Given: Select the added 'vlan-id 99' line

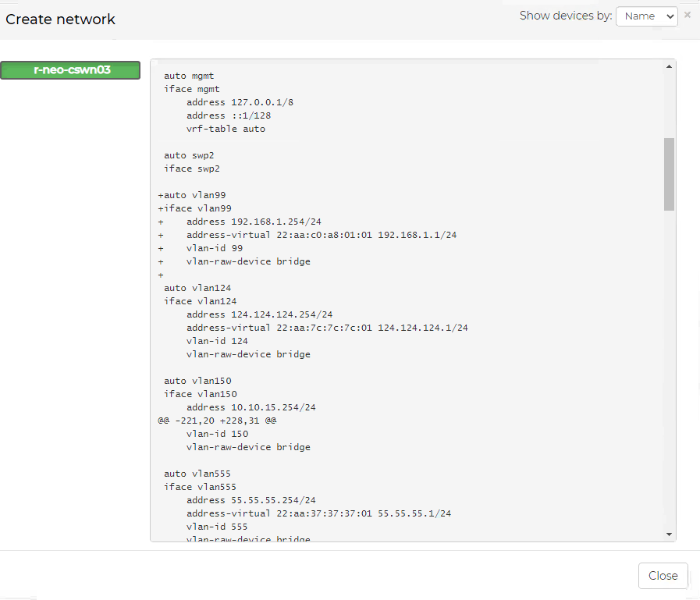Looking at the screenshot, I should pyautogui.click(x=214, y=248).
